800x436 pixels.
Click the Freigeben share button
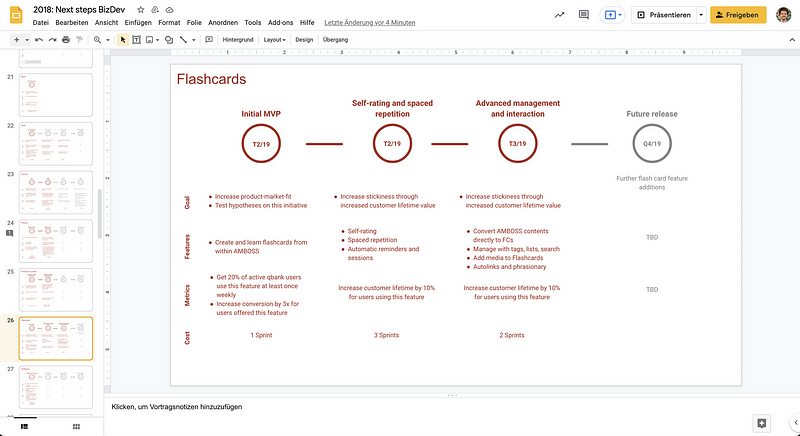click(738, 15)
